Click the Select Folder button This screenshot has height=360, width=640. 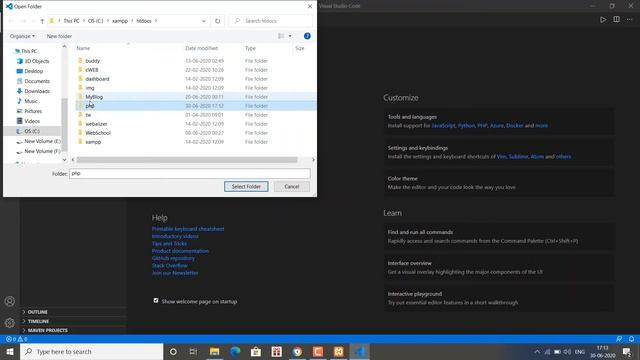[x=246, y=187]
